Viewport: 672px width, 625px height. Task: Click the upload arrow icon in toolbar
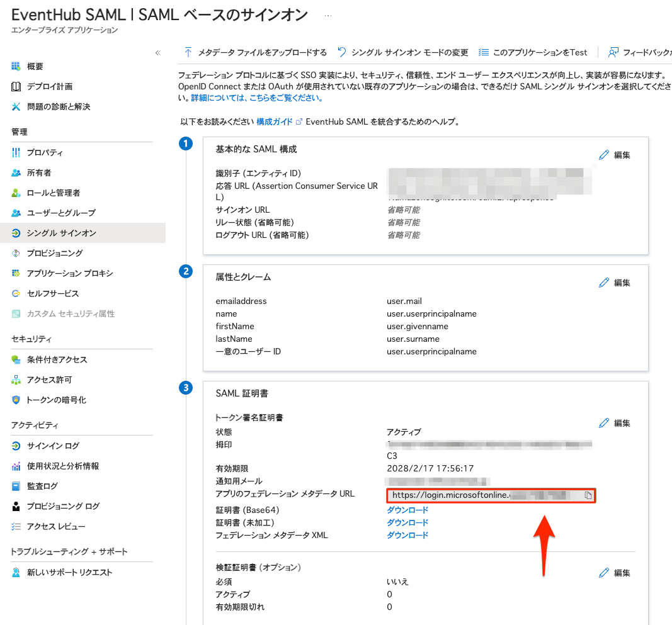coord(188,52)
